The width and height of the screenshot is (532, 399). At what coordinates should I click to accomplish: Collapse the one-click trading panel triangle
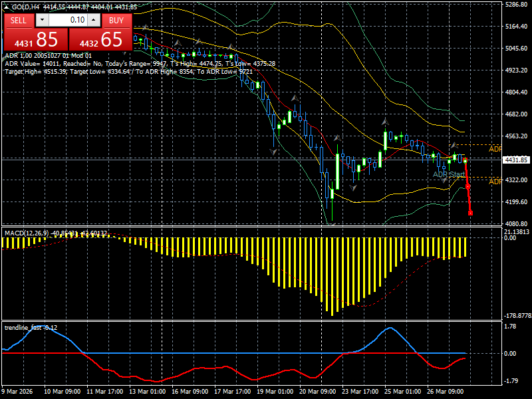(x=7, y=7)
